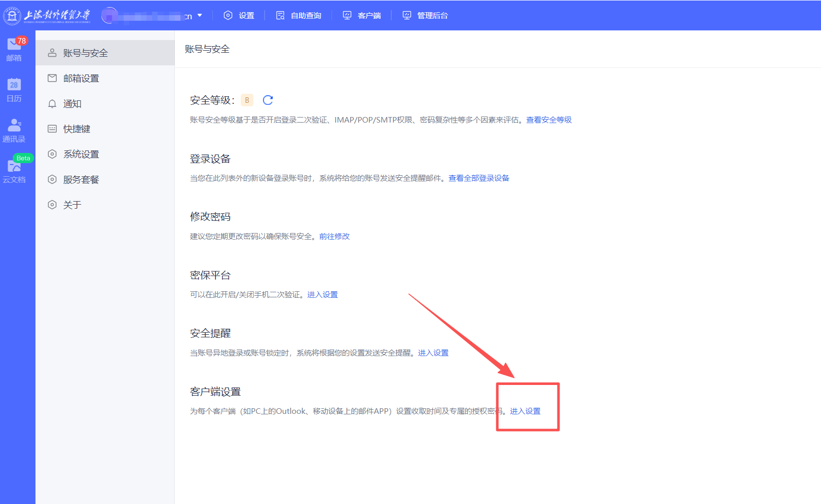Viewport: 821px width, 504px height.
Task: Open 自助查询 in the top navigation
Action: [x=298, y=16]
